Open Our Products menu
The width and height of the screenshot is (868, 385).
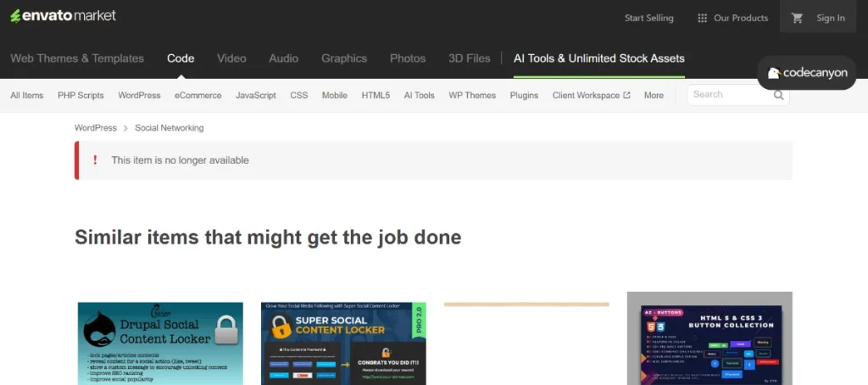(x=733, y=18)
